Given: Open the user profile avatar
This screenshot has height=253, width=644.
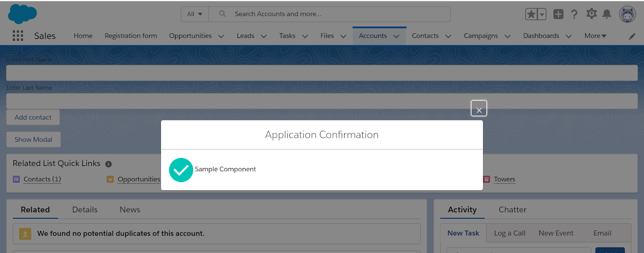Looking at the screenshot, I should click(627, 15).
